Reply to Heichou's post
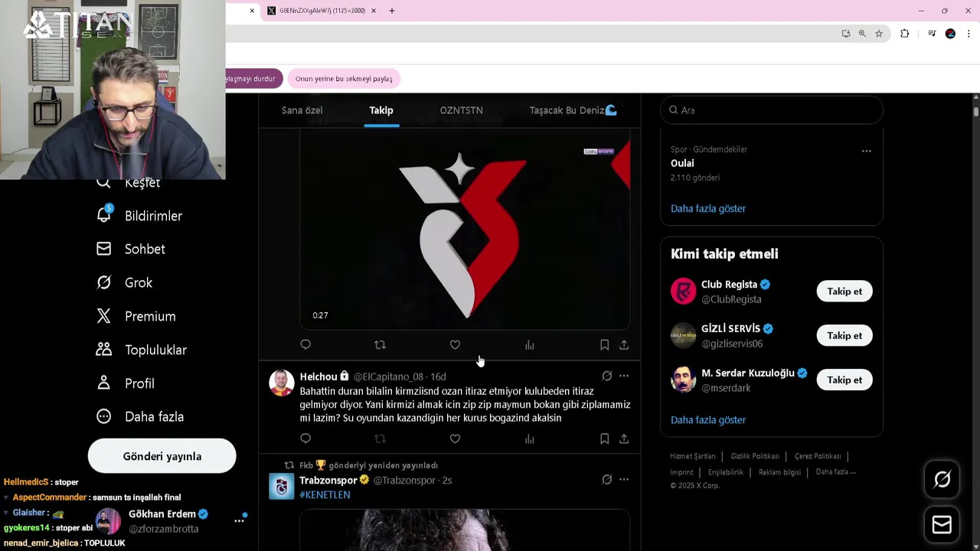Screen dimensions: 980x551 click(x=305, y=439)
